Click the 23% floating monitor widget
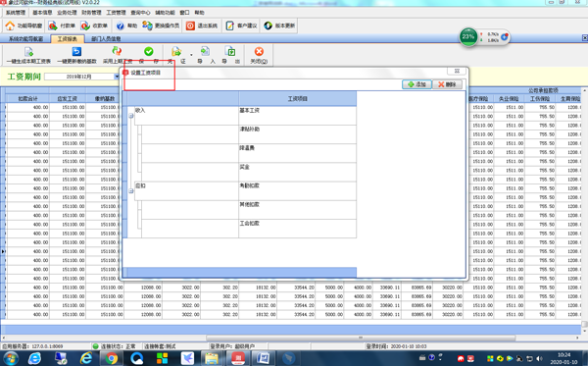This screenshot has width=588, height=366. coord(468,36)
